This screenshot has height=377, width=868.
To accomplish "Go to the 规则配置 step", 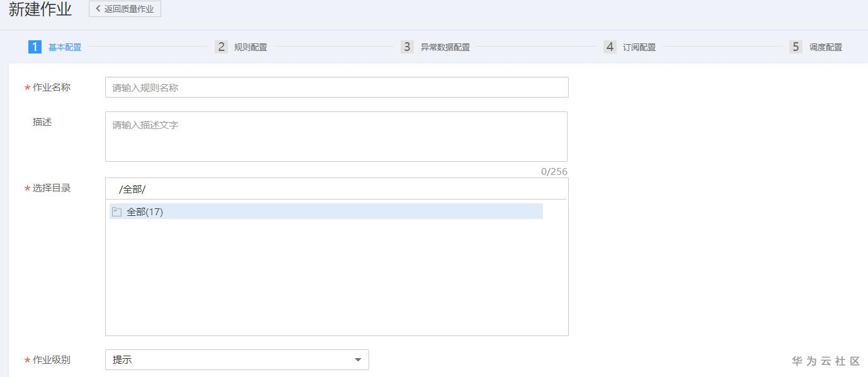I will [251, 47].
